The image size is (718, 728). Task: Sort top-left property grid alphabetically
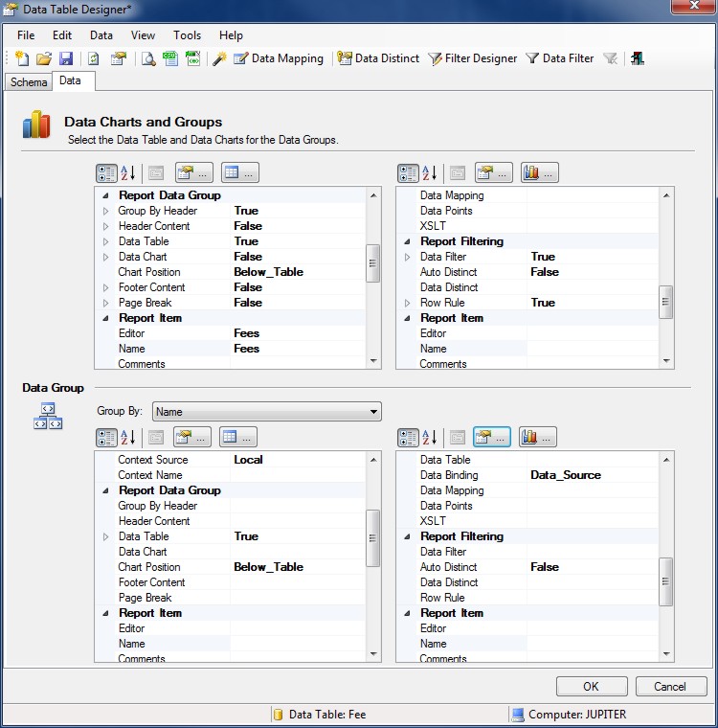tap(127, 173)
